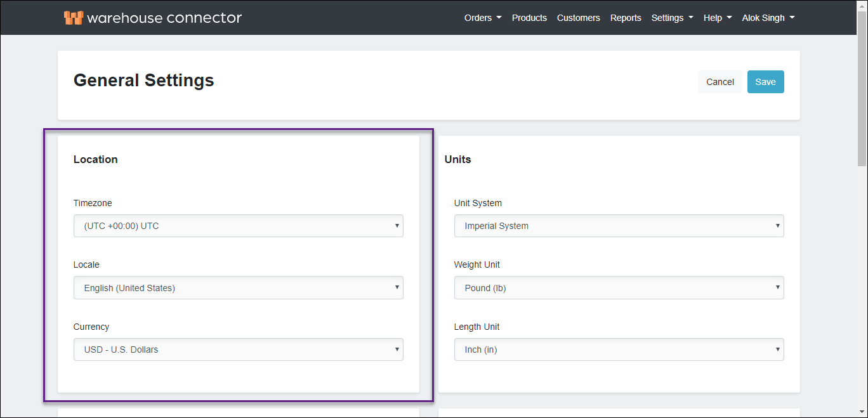Click the Cancel button
Screen dimensions: 868x418
pos(720,82)
